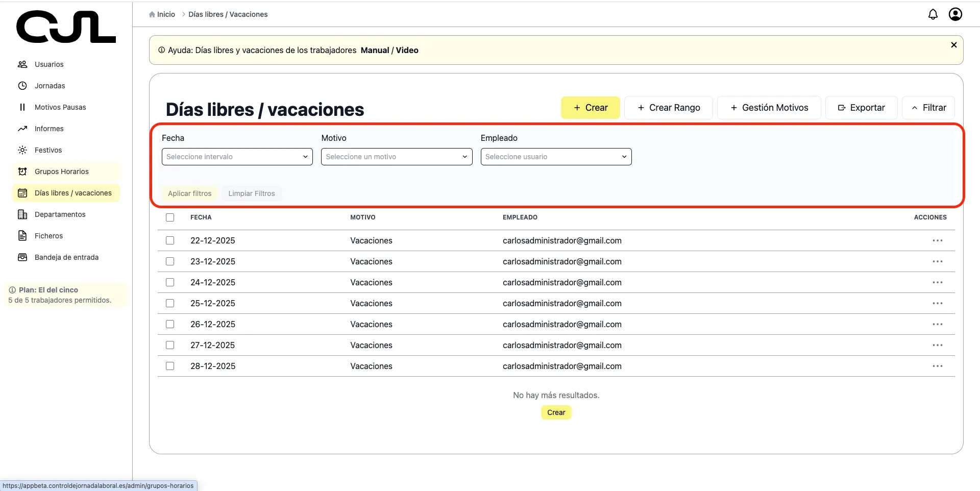Open the notifications bell icon
980x491 pixels.
click(x=933, y=14)
